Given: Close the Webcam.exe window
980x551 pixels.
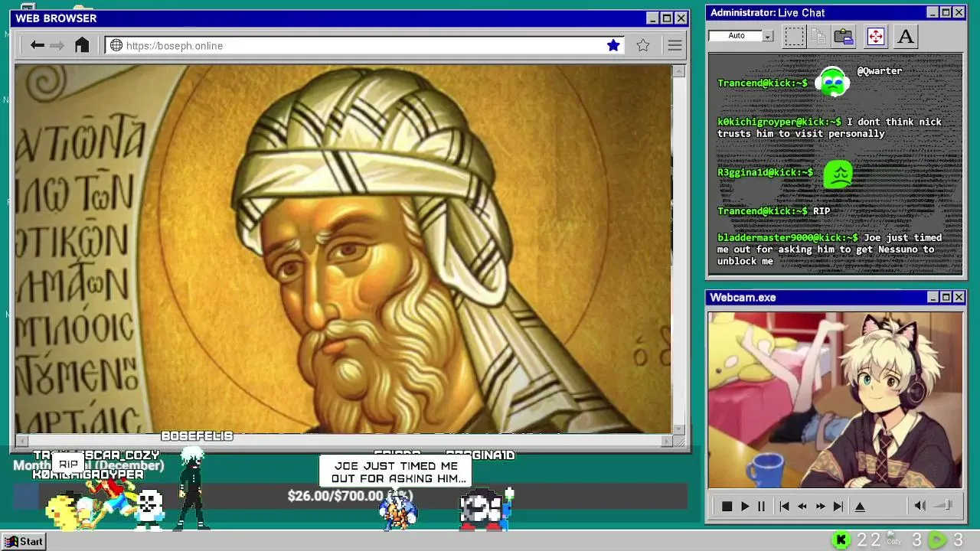Looking at the screenshot, I should pyautogui.click(x=959, y=297).
